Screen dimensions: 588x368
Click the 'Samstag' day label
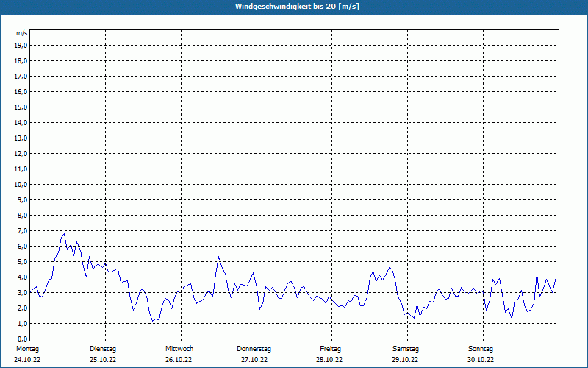tap(406, 349)
